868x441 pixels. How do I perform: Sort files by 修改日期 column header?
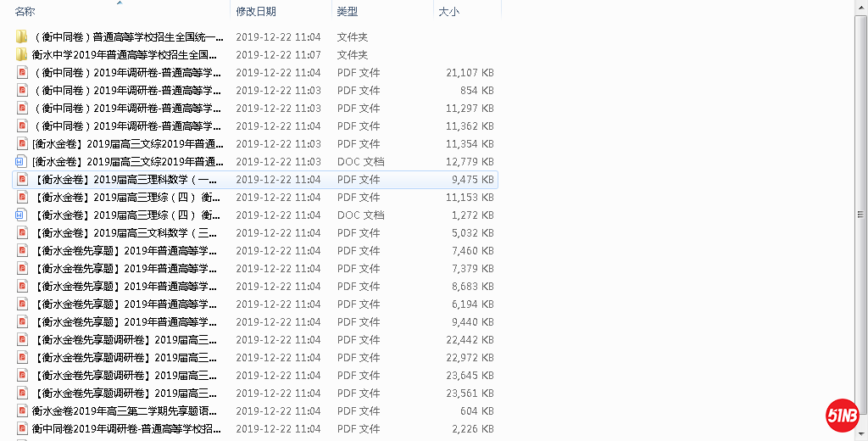pos(256,12)
